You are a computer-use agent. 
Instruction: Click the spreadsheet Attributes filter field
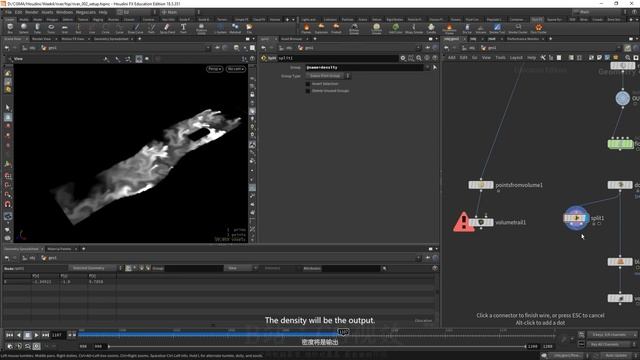click(x=351, y=268)
